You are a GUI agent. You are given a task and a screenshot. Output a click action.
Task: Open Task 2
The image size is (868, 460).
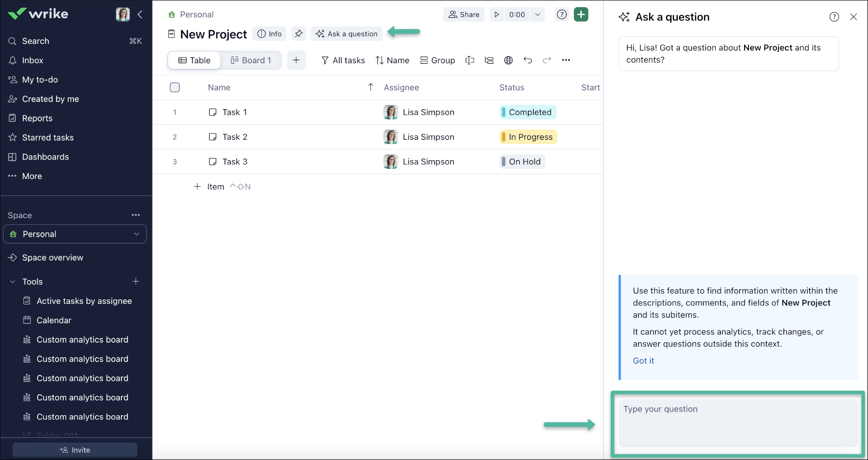[x=235, y=137]
